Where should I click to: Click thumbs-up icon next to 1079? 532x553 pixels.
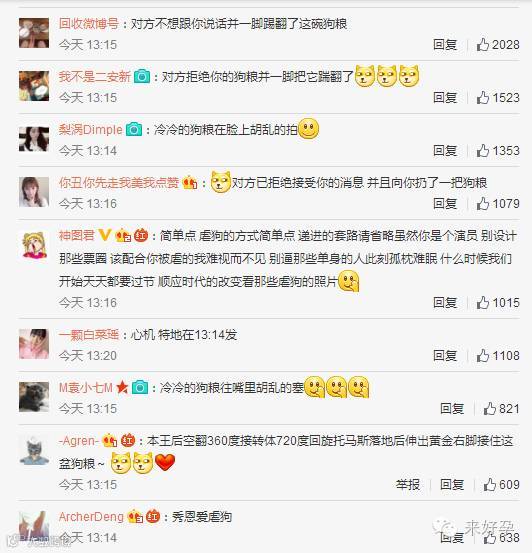point(483,204)
